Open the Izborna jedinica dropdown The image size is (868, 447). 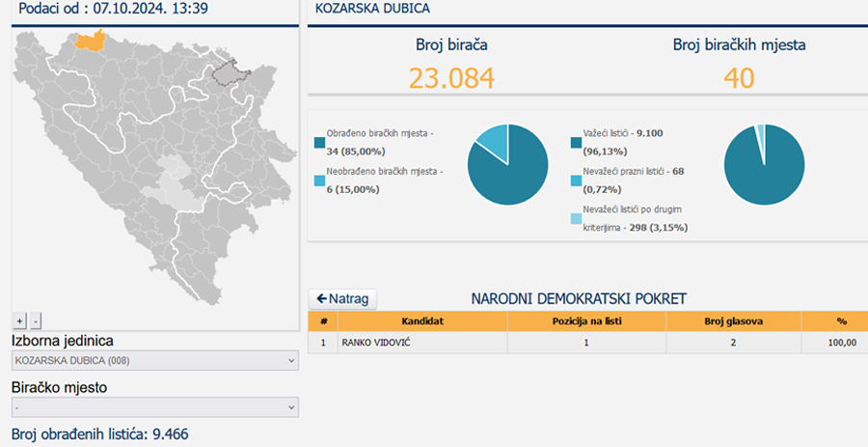pyautogui.click(x=154, y=360)
